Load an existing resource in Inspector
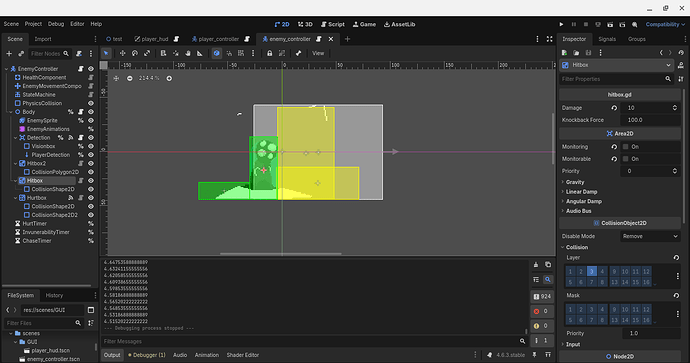This screenshot has height=363, width=690. click(x=576, y=53)
